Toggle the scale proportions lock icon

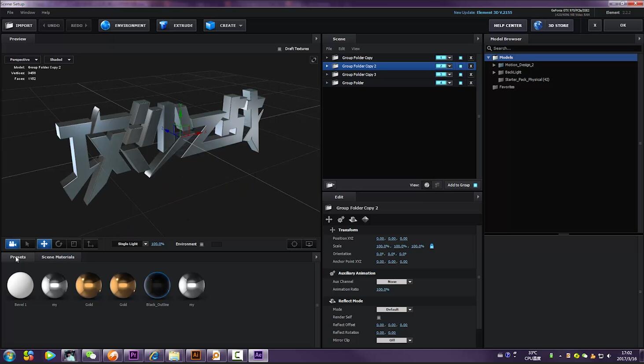pos(432,246)
